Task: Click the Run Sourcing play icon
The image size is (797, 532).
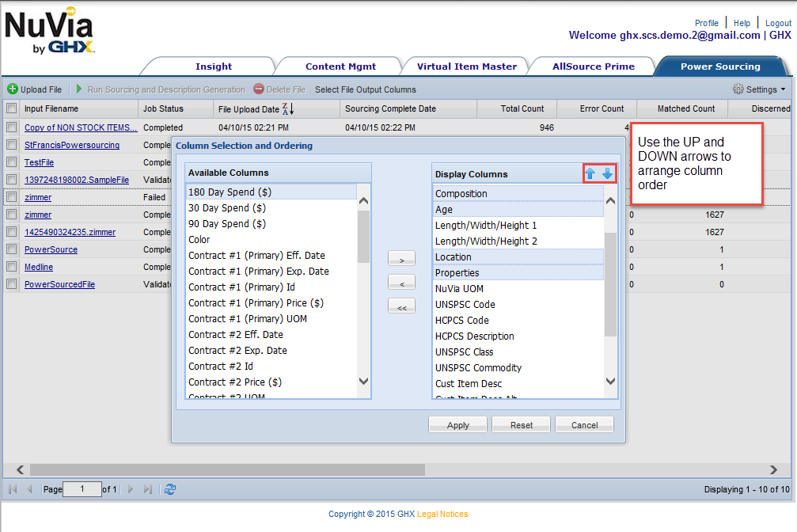Action: pos(79,89)
